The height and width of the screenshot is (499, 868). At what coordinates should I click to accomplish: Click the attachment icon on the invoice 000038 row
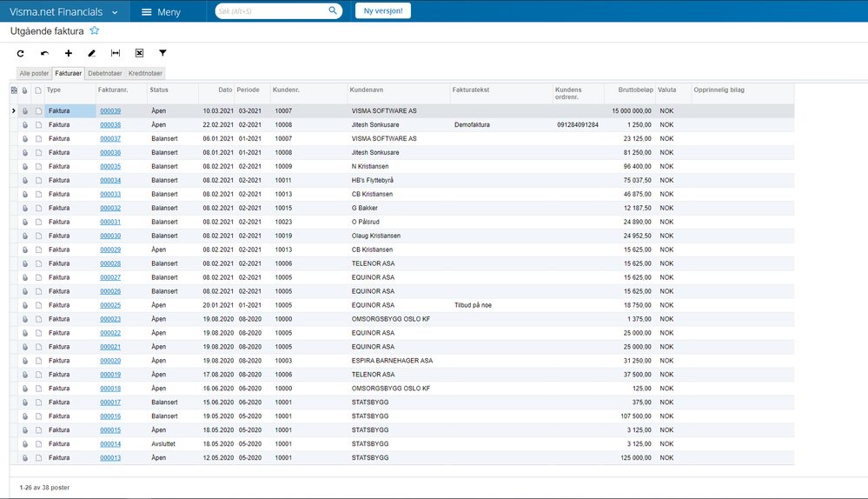[25, 124]
